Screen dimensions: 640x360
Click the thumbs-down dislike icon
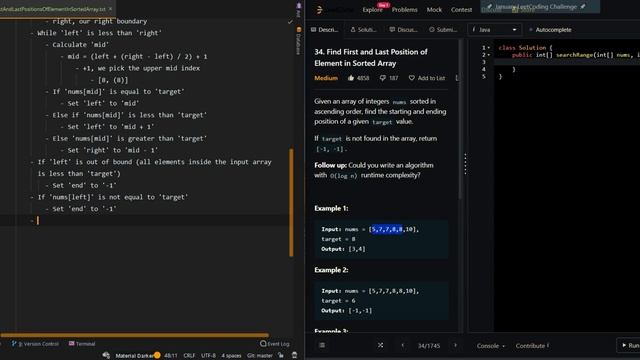coord(382,78)
